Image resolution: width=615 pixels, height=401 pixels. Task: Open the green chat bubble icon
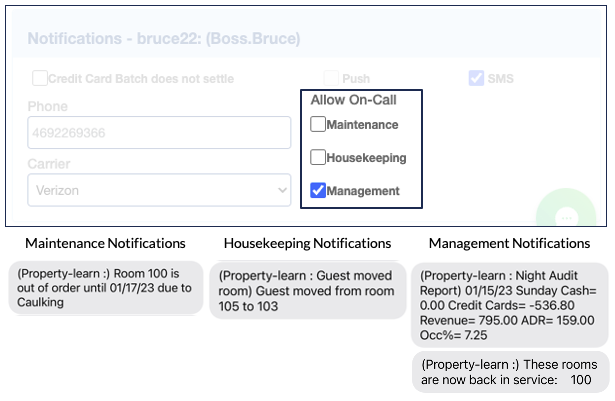pyautogui.click(x=565, y=215)
